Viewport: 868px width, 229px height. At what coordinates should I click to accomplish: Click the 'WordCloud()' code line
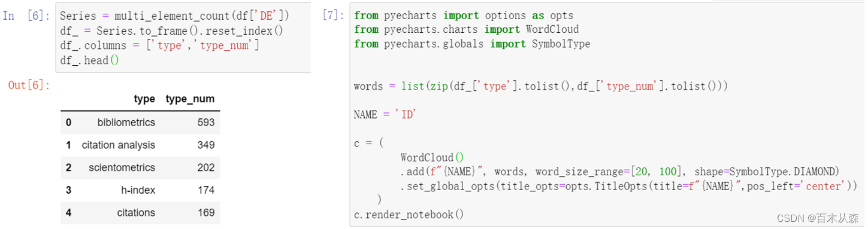433,158
